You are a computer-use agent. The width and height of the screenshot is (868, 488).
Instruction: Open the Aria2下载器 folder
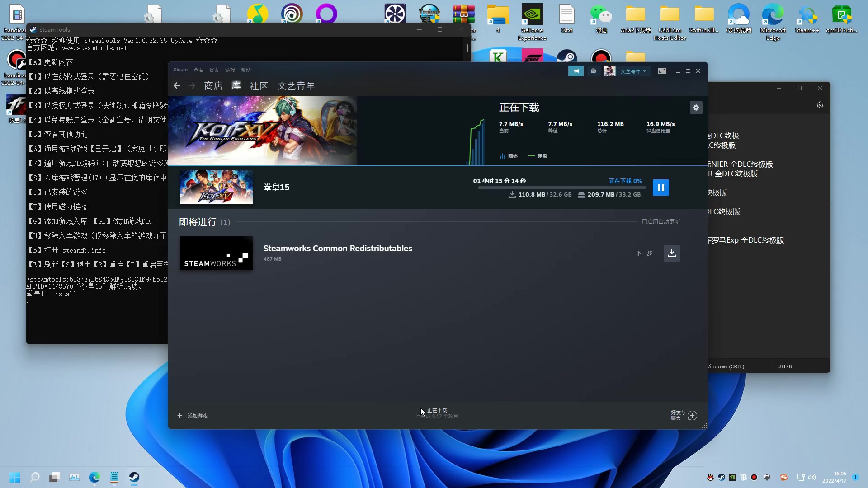tap(635, 19)
